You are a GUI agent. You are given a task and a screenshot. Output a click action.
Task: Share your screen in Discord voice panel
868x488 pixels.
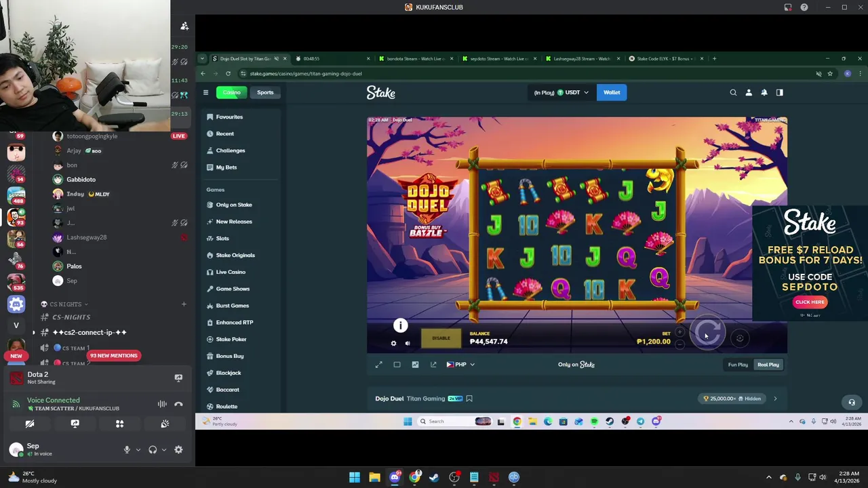75,424
